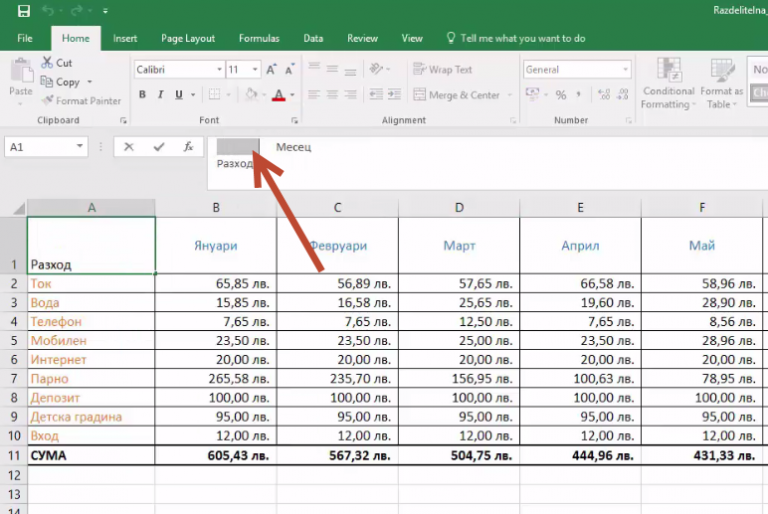Open the Formulas ribbon tab
This screenshot has height=514, width=768.
coord(259,38)
